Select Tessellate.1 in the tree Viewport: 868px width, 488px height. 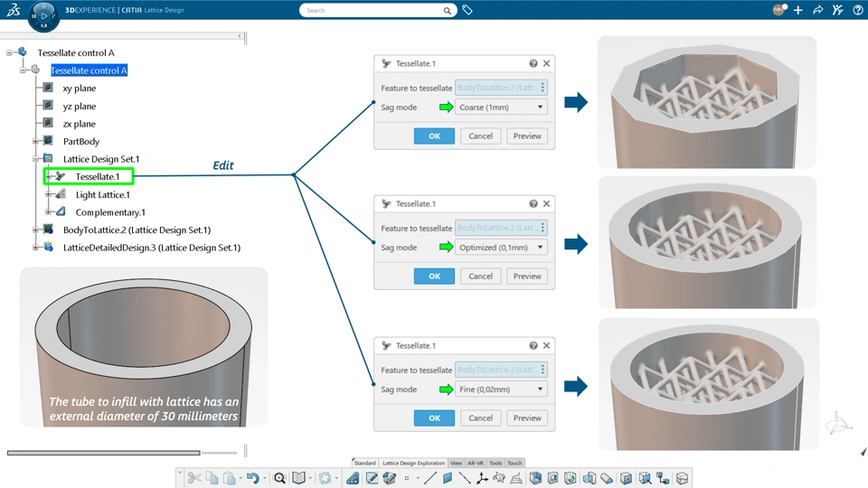click(x=98, y=176)
